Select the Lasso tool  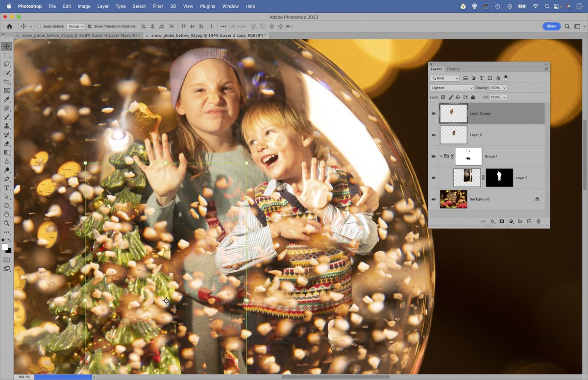click(x=7, y=63)
